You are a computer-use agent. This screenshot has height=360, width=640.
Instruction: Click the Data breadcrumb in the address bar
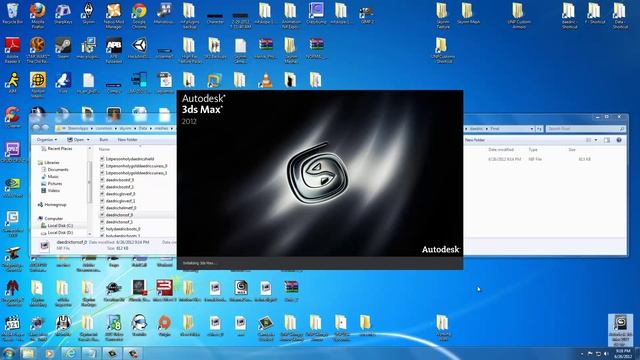tap(143, 128)
